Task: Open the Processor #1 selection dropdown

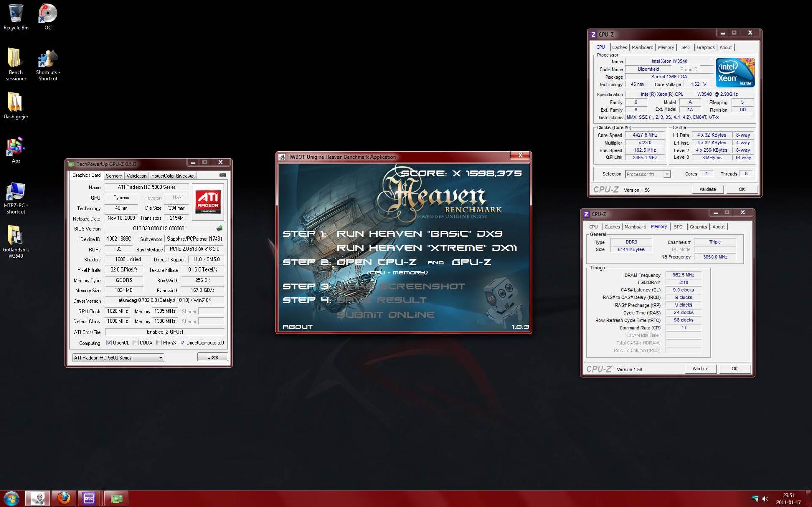Action: coord(648,174)
